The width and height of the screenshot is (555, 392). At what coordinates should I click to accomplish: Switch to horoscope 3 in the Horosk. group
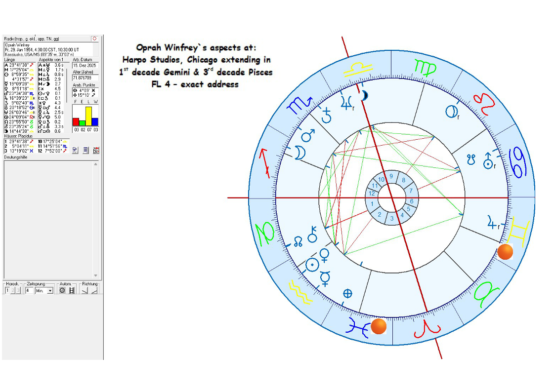pos(19,291)
